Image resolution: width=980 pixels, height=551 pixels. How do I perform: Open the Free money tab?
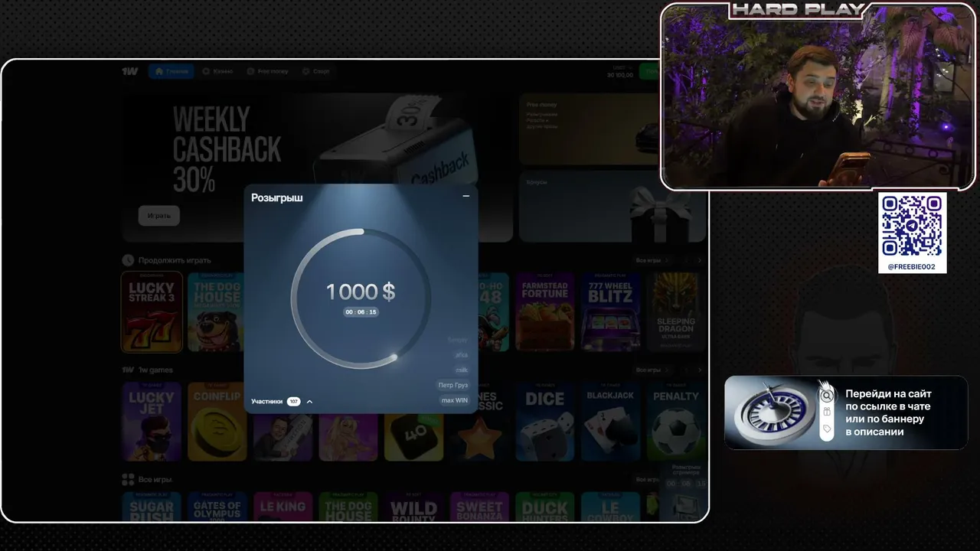tap(267, 71)
